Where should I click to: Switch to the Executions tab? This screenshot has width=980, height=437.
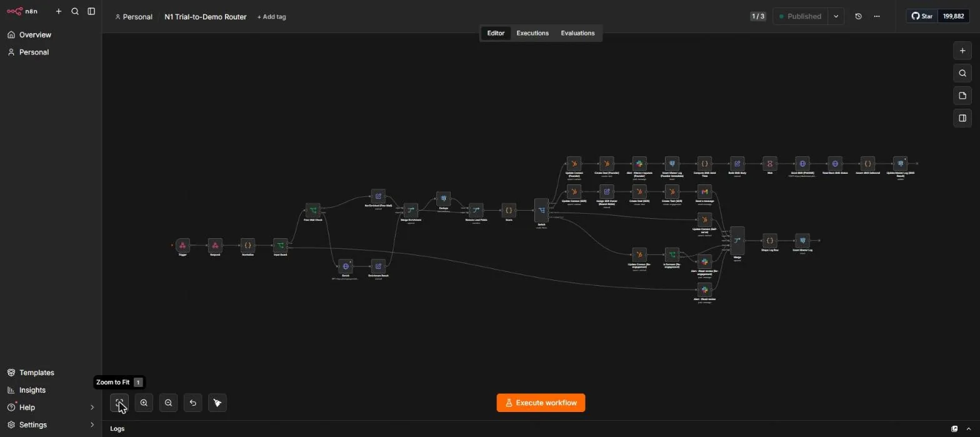coord(532,33)
